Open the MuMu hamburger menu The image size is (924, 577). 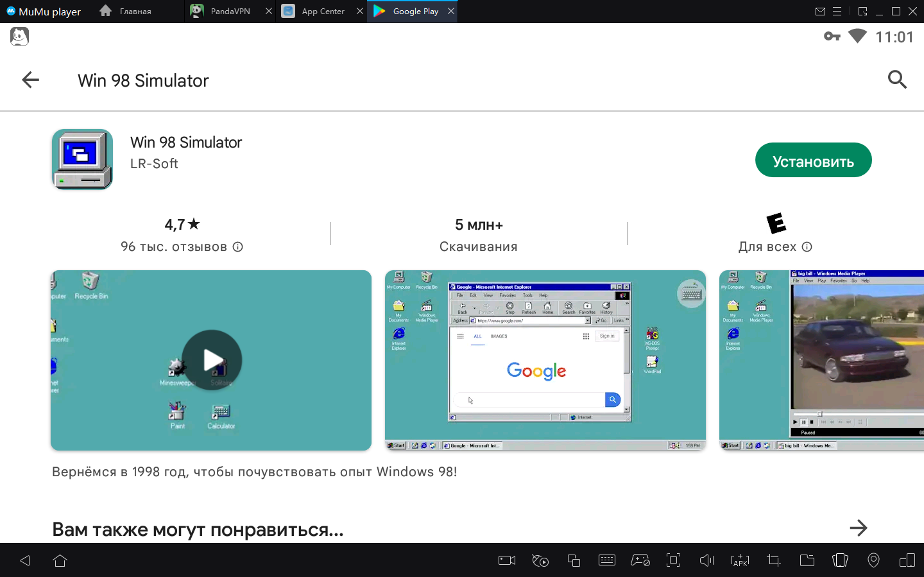click(837, 12)
